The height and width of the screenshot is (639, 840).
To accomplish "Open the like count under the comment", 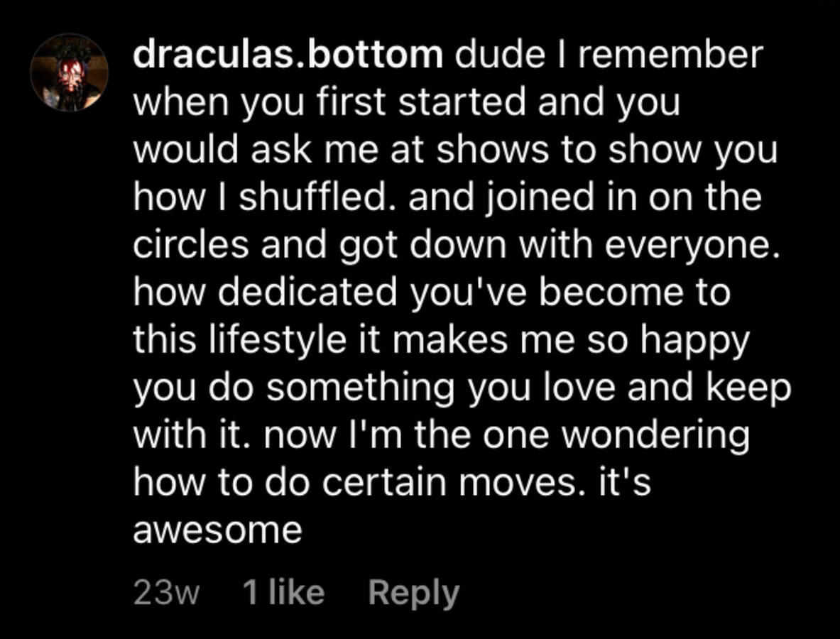I will click(283, 593).
